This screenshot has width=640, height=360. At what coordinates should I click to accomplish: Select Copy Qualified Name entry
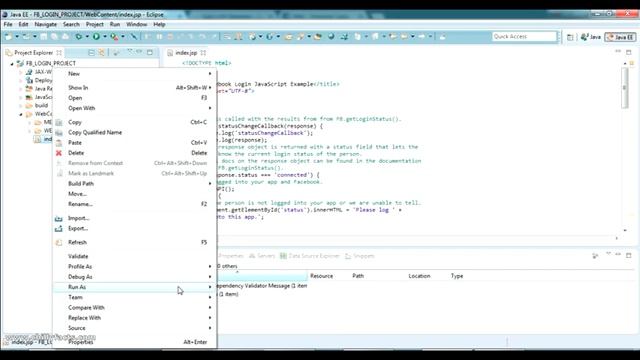click(x=135, y=132)
